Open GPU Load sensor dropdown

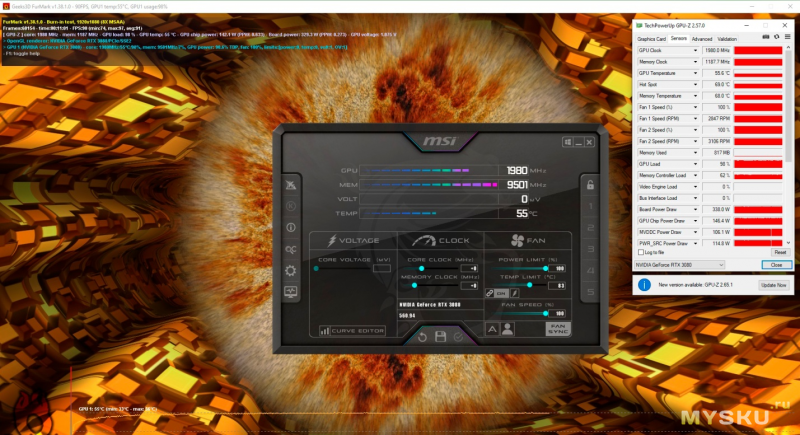click(695, 164)
